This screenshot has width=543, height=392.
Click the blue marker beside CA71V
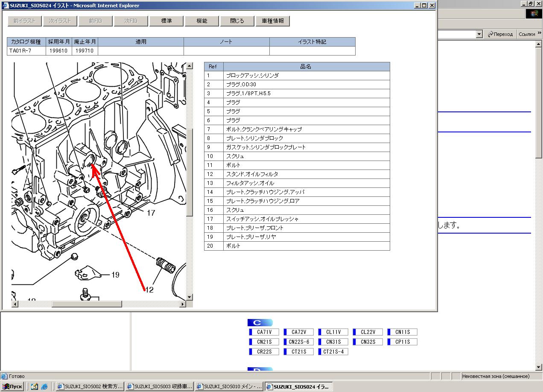251,332
